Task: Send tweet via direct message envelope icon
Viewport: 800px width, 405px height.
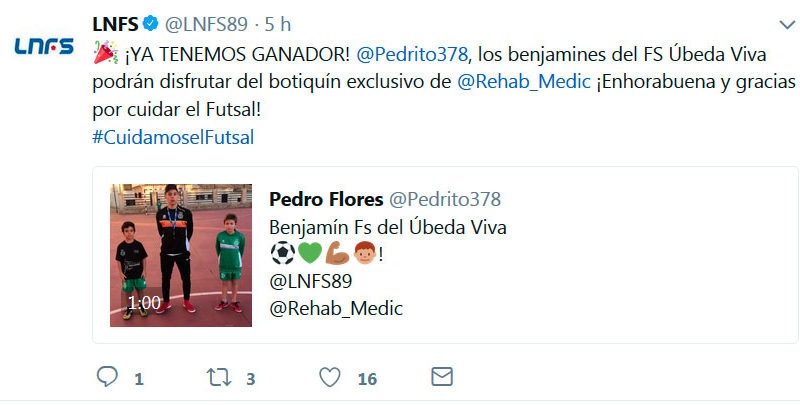Action: (x=442, y=377)
